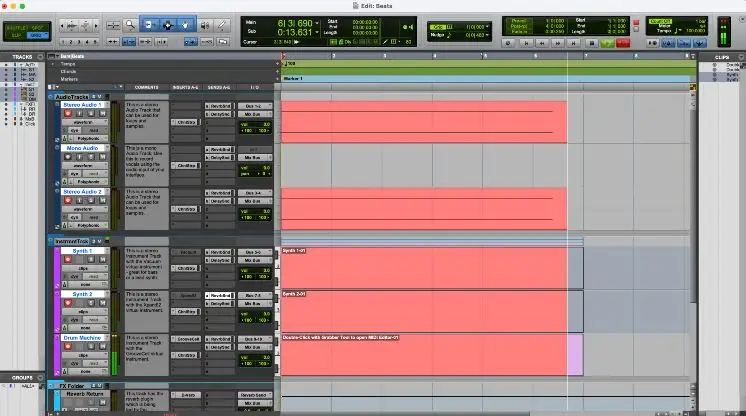
Task: Click the Reverb Send on Stereo Audio 1
Action: 218,105
